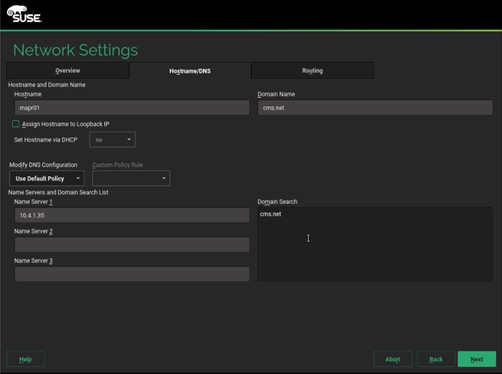Click the empty Name Server 2 field
Image resolution: width=502 pixels, height=374 pixels.
pos(132,245)
